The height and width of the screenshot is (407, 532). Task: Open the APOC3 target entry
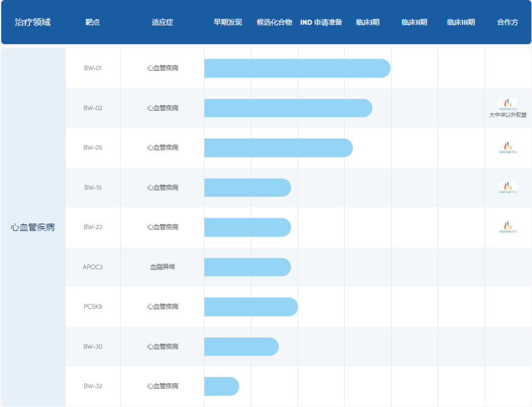point(93,267)
